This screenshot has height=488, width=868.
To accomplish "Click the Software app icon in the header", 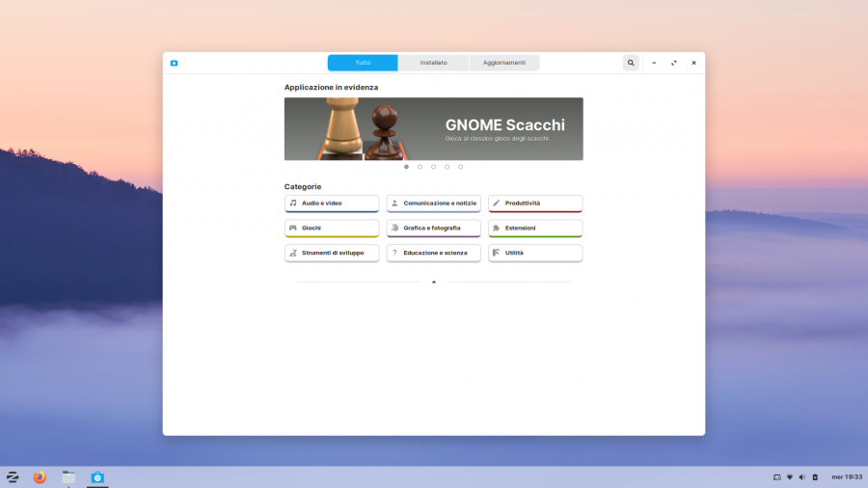I will [x=174, y=63].
